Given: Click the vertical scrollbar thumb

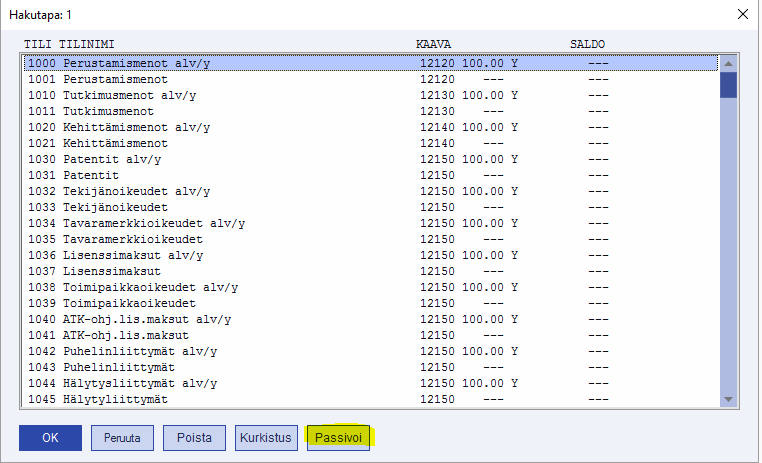Looking at the screenshot, I should pos(728,84).
